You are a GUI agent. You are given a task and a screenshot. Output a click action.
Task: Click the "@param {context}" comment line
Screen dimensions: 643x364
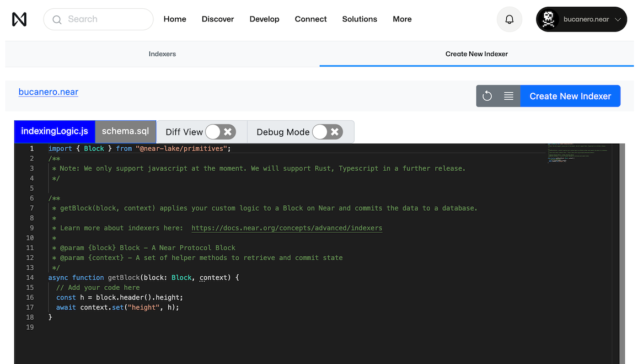tap(197, 258)
